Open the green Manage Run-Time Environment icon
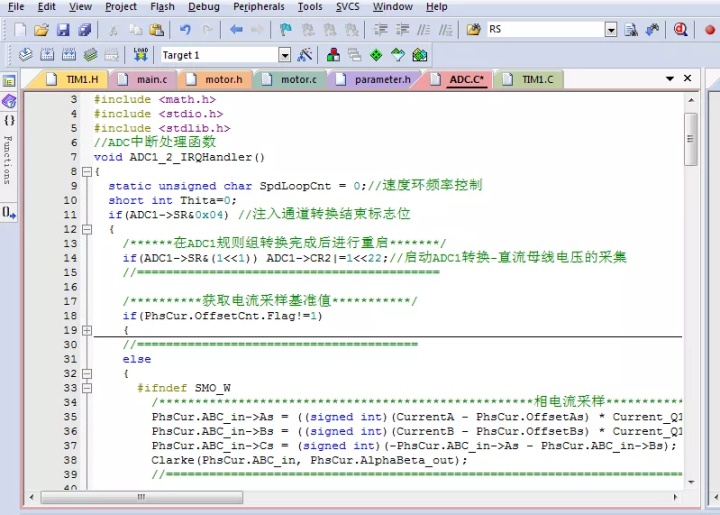The height and width of the screenshot is (515, 720). coord(376,55)
